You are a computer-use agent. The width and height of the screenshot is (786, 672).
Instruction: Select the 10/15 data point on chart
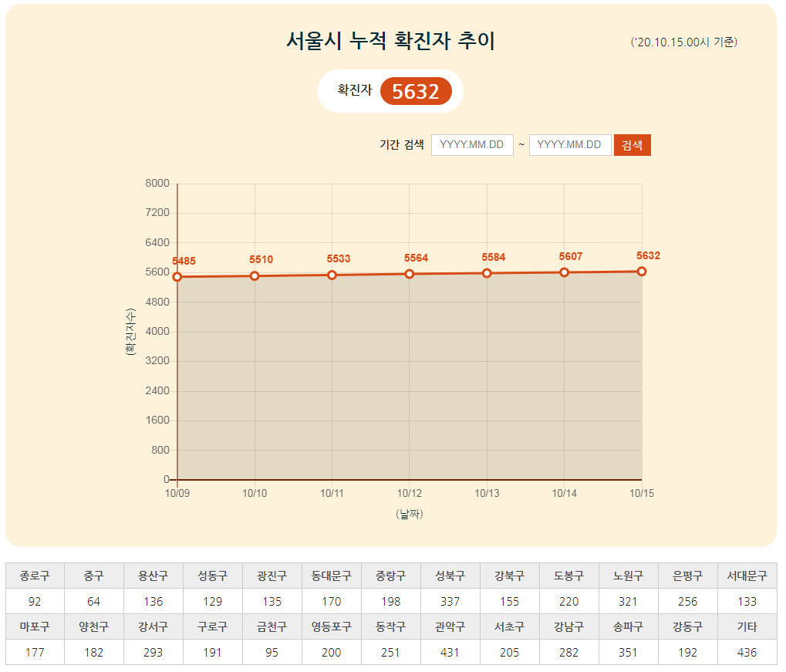pyautogui.click(x=642, y=272)
